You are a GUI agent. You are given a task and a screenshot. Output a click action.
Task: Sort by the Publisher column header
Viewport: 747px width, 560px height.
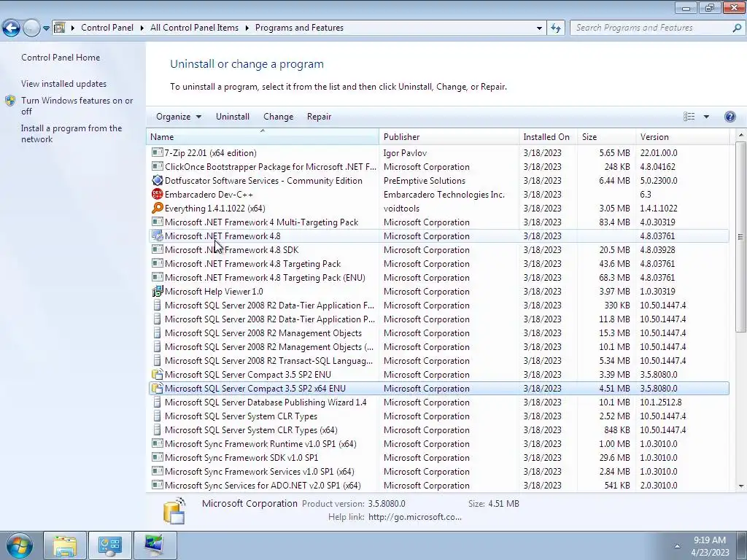click(449, 136)
